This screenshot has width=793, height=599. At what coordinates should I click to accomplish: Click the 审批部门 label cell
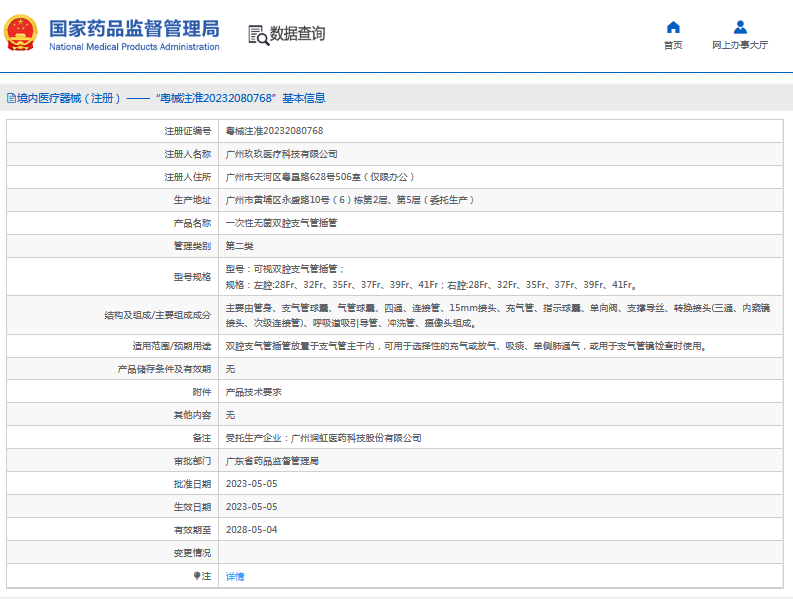point(112,461)
